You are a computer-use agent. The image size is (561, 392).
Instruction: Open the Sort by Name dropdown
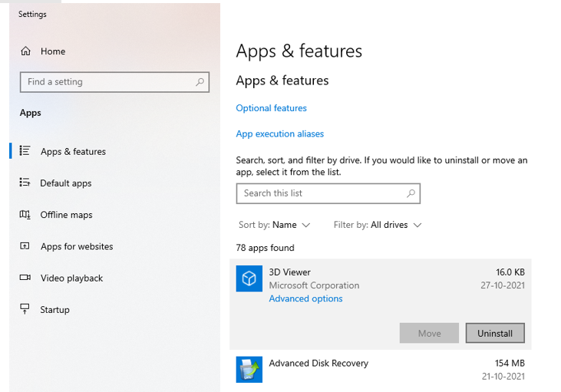(274, 225)
